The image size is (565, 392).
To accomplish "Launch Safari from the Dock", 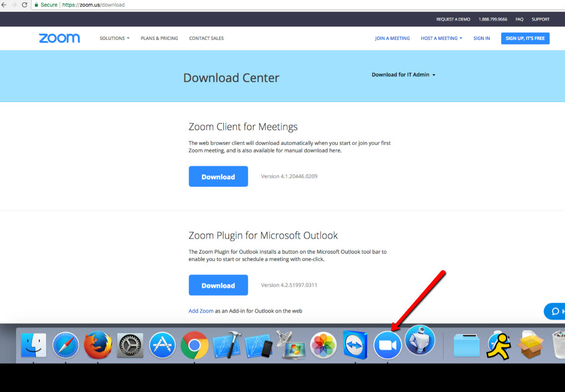I will [66, 346].
